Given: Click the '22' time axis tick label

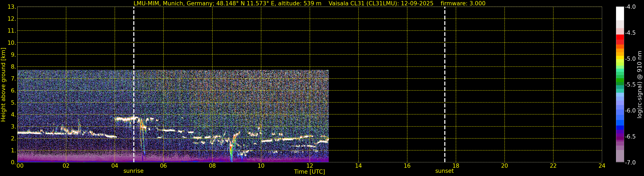Looking at the screenshot, I should [553, 166].
